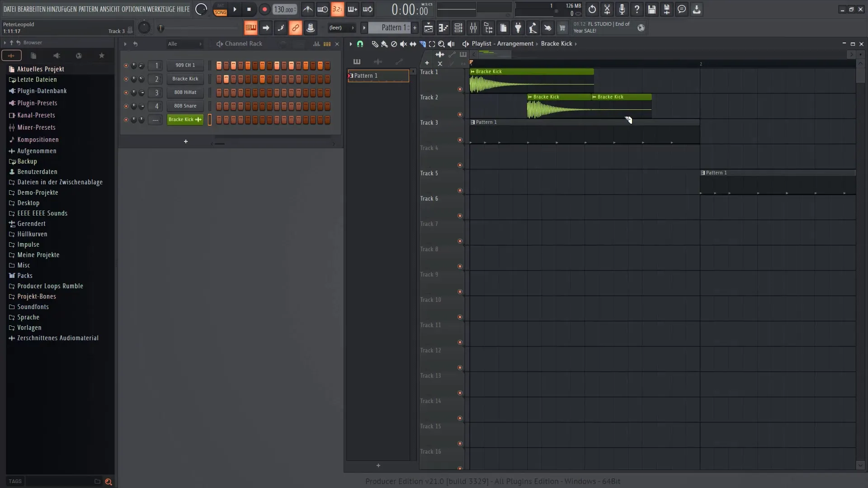Viewport: 868px width, 488px height.
Task: Expand the Packs folder in browser
Action: click(25, 275)
